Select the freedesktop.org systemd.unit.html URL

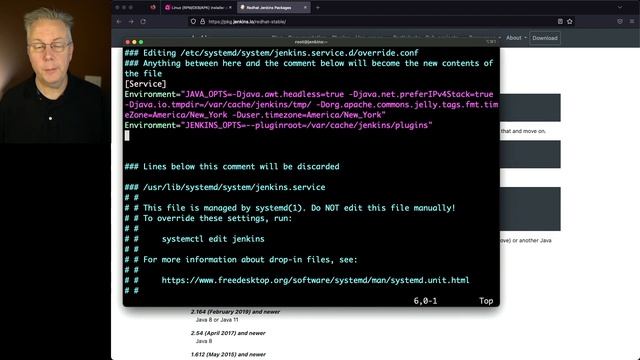coord(316,280)
